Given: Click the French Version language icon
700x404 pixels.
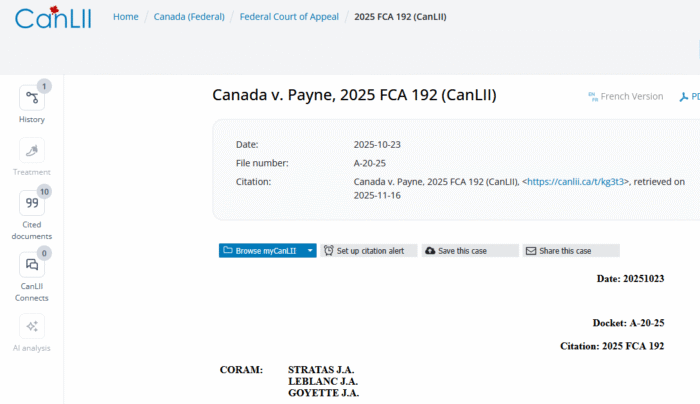Looking at the screenshot, I should coord(593,97).
